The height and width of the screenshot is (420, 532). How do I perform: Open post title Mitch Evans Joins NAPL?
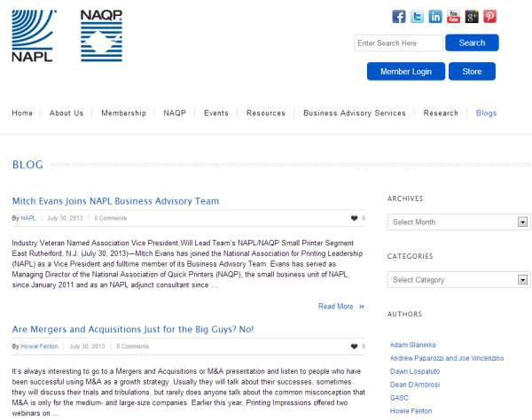115,201
